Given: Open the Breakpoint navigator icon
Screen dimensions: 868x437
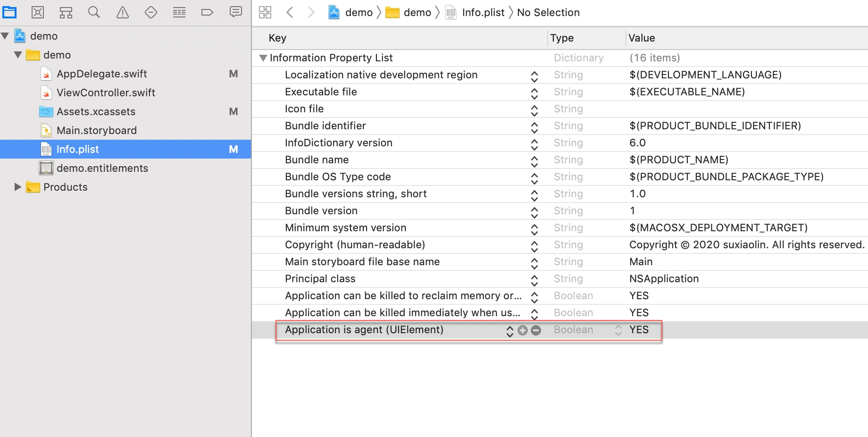Looking at the screenshot, I should click(208, 12).
